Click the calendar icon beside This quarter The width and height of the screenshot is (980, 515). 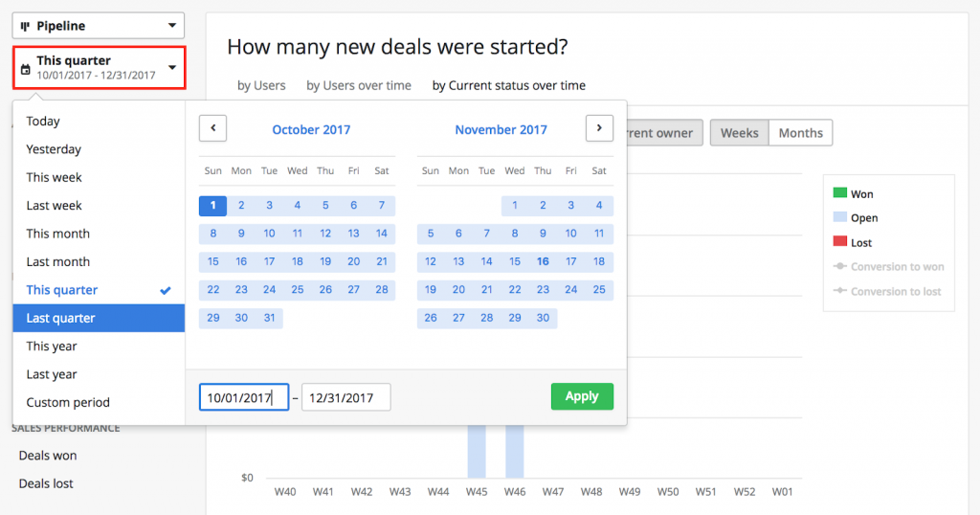[x=26, y=69]
